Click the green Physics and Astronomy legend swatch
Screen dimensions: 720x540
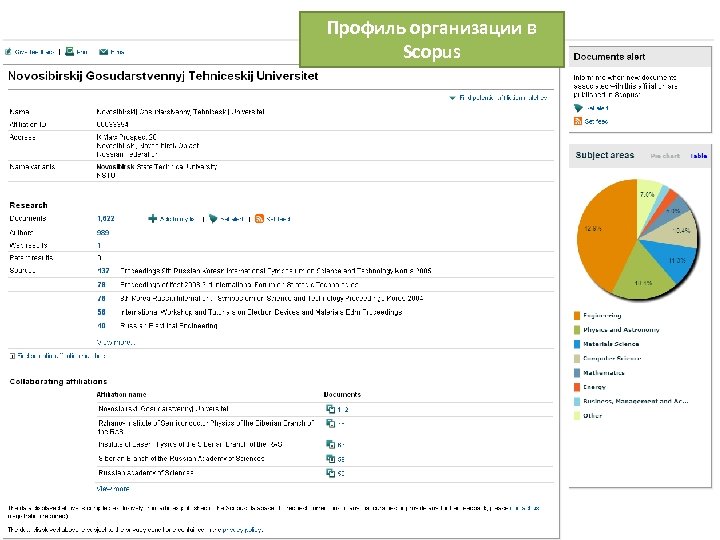(577, 330)
